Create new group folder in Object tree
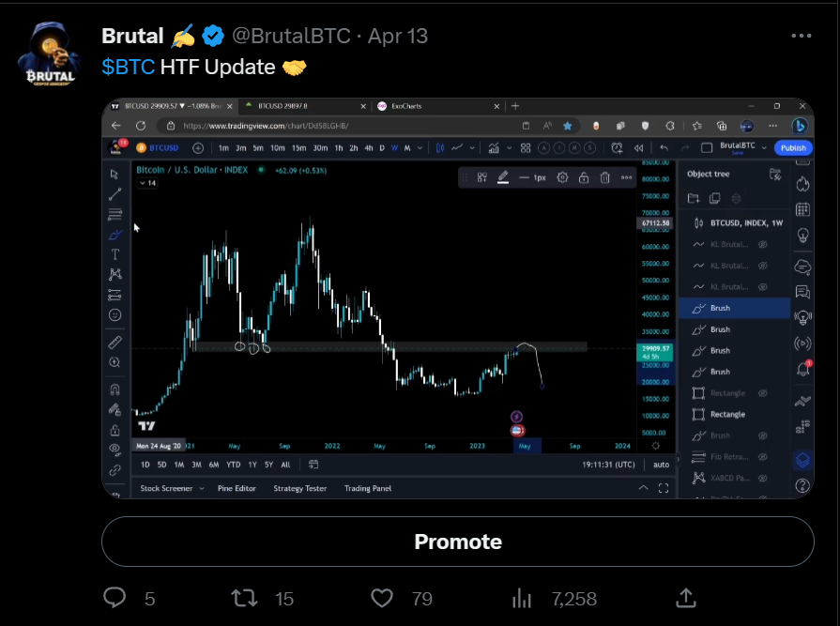 694,199
